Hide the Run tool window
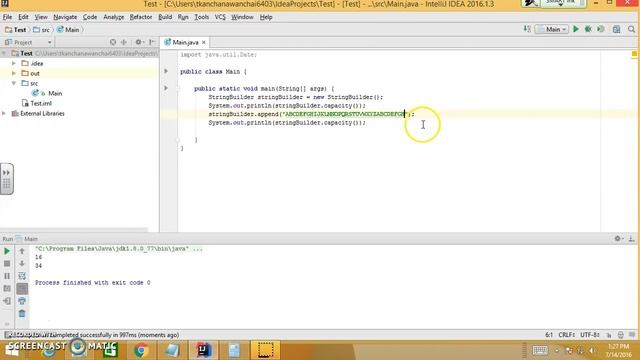The image size is (640, 360). point(631,239)
